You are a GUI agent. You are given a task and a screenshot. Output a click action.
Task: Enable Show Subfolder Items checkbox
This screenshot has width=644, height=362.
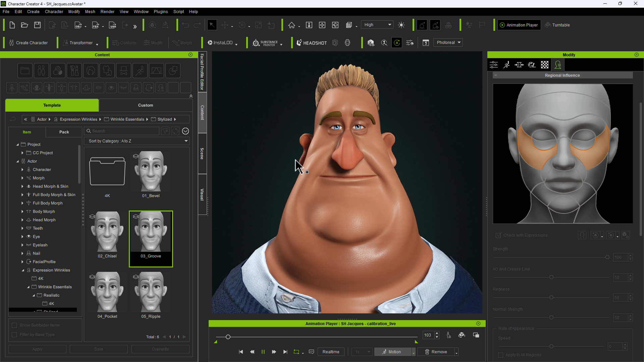(x=14, y=325)
